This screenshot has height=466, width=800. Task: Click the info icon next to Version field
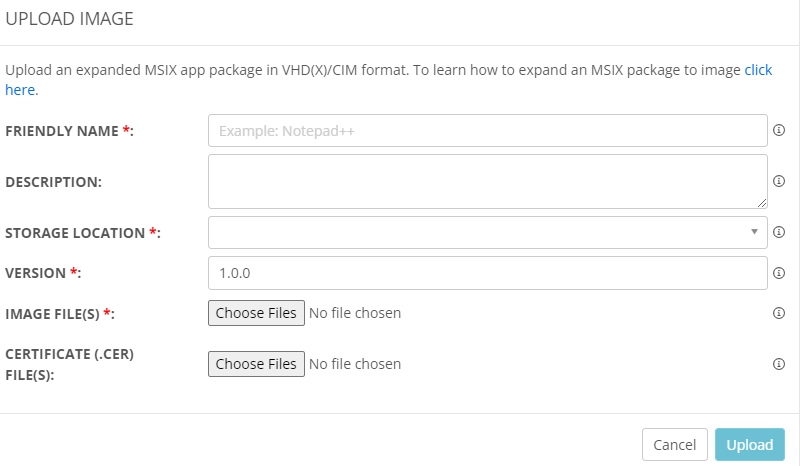point(779,273)
